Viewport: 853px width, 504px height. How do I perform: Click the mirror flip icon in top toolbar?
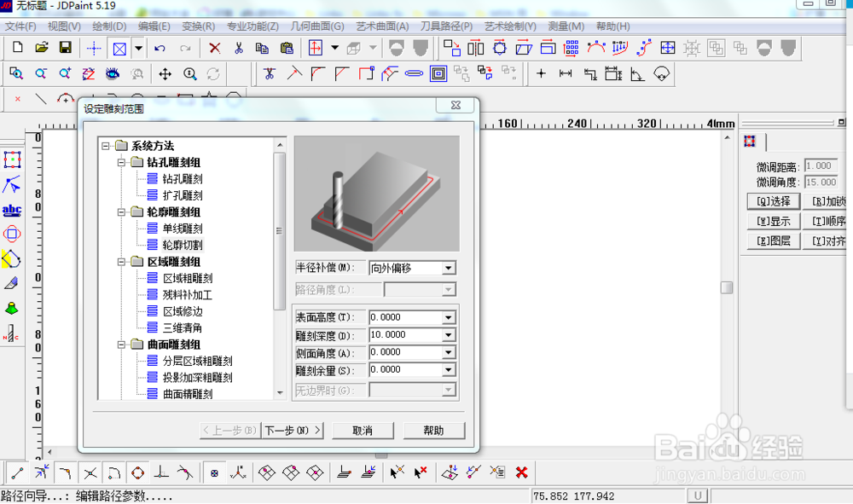[x=475, y=48]
